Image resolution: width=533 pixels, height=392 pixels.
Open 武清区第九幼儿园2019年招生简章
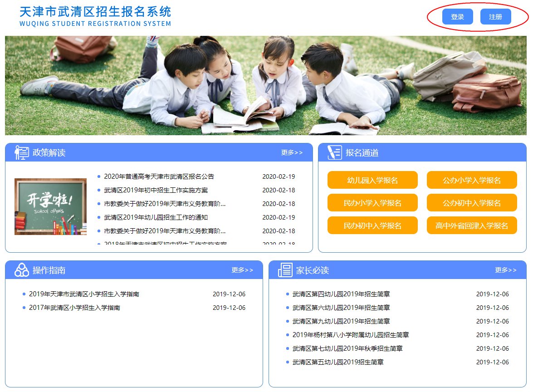[341, 321]
